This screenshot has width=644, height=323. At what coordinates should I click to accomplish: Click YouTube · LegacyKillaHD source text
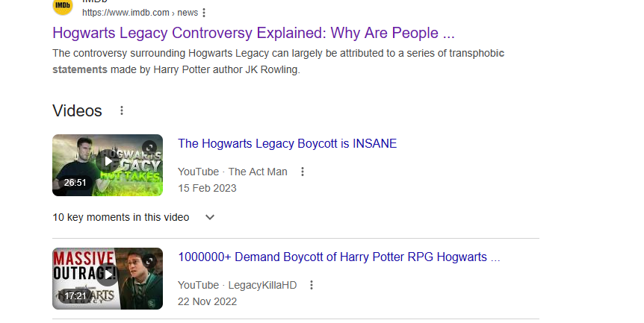[237, 285]
